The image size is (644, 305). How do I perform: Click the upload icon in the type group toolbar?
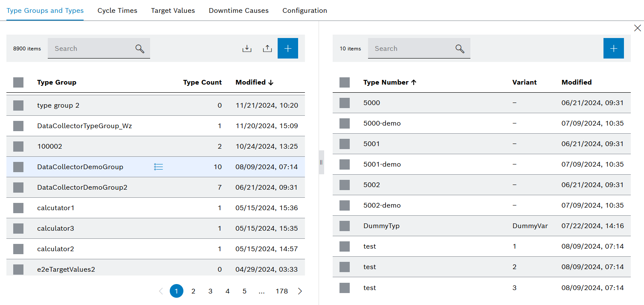pos(267,49)
